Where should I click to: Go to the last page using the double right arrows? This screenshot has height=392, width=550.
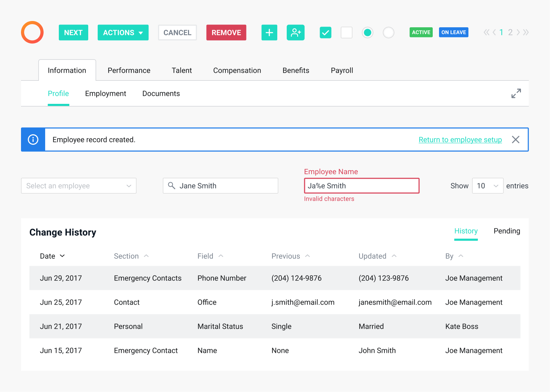526,33
